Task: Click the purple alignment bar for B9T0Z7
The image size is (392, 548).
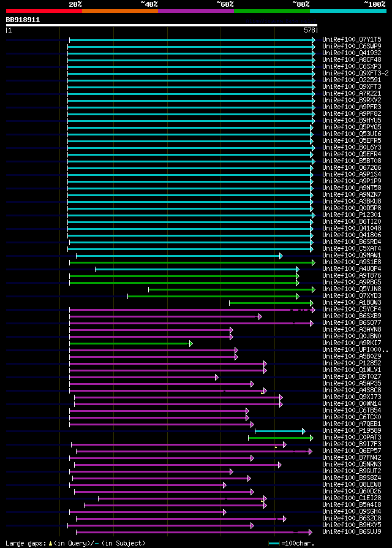Action: click(144, 378)
